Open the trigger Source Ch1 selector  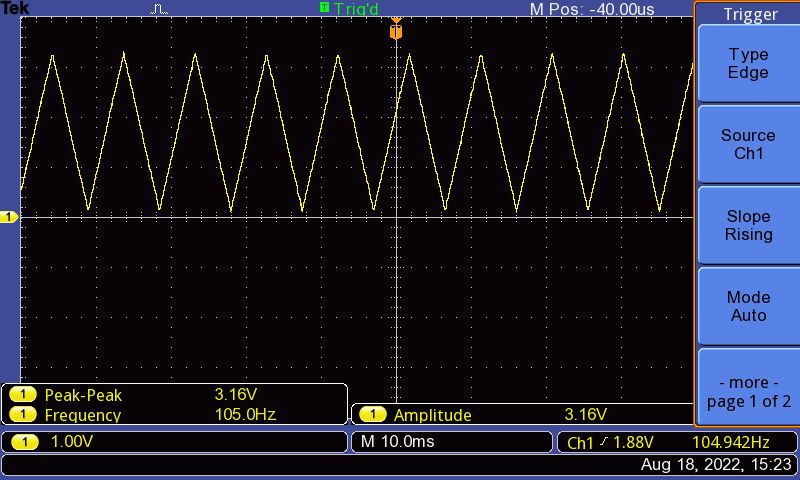coord(748,145)
